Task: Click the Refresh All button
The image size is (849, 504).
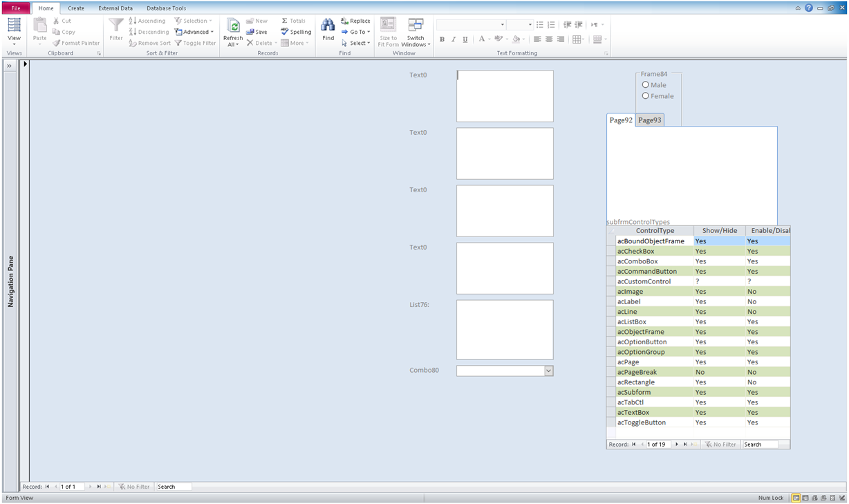Action: pos(233,32)
